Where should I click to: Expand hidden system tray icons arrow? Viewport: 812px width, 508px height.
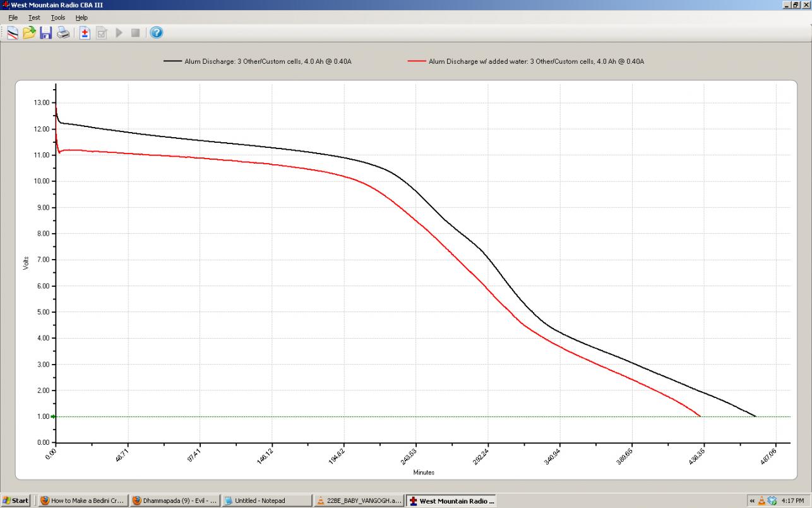click(x=753, y=501)
